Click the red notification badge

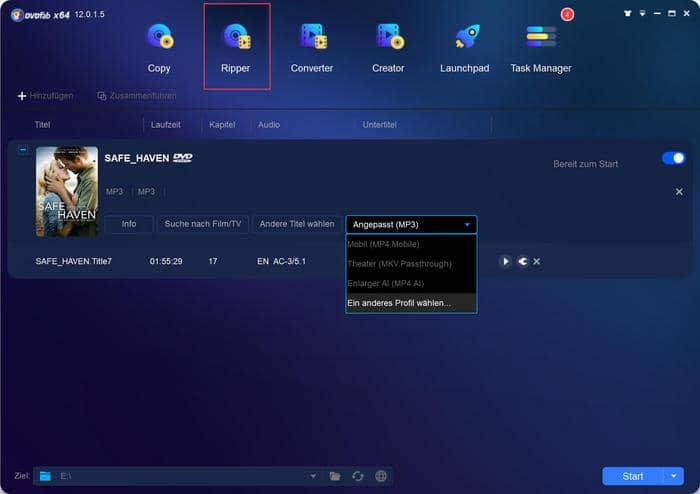coord(567,15)
